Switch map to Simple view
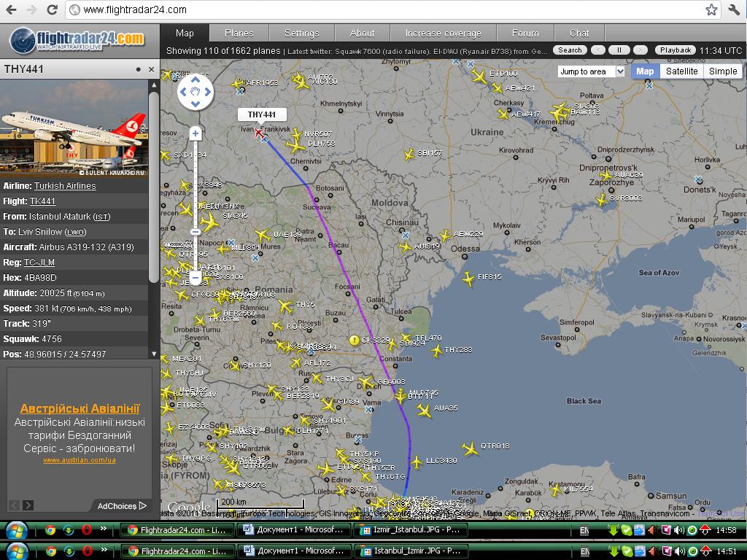 (723, 71)
